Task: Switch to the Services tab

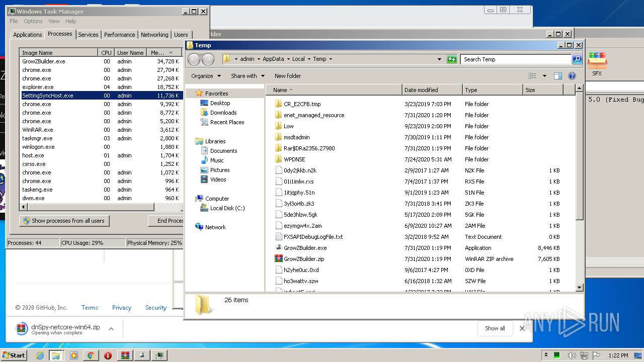Action: (88, 35)
